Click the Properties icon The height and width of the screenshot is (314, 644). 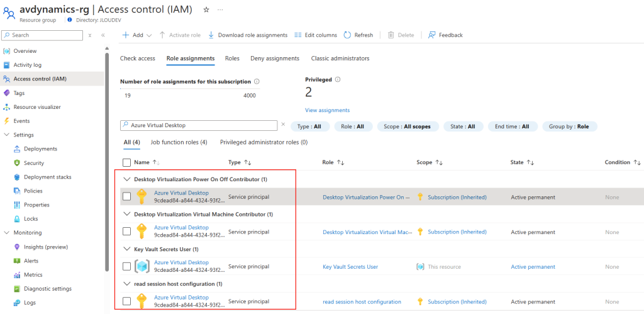17,205
